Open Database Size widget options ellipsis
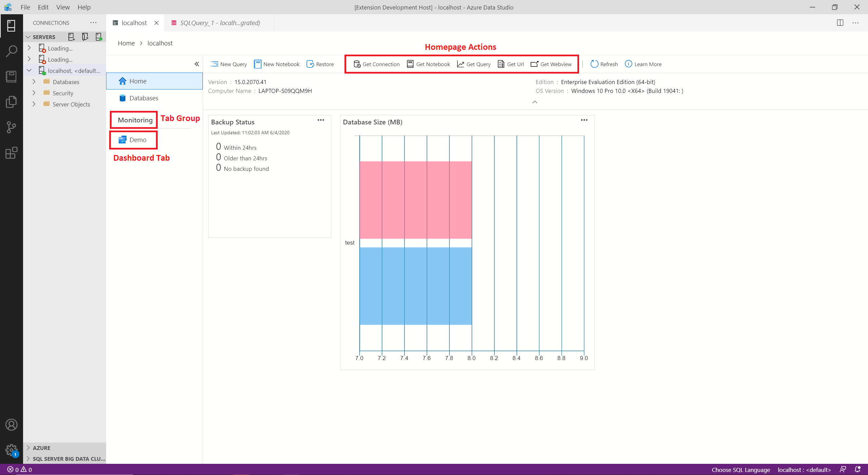This screenshot has width=868, height=475. point(584,120)
